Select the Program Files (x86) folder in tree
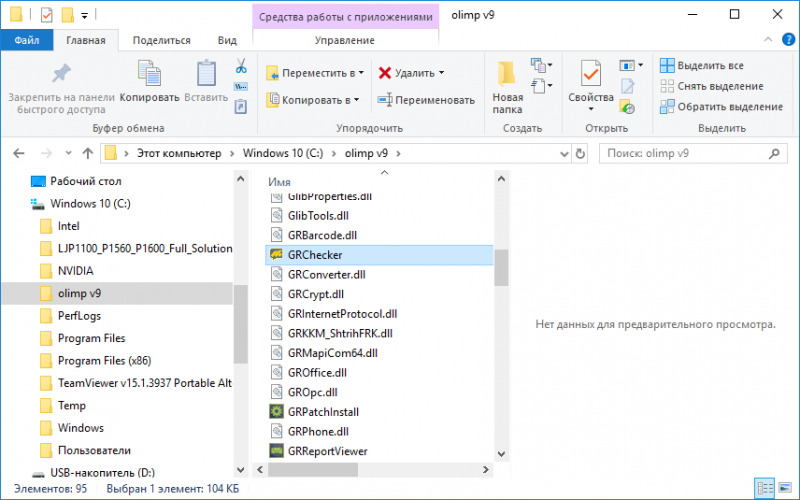Screen dimensions: 800x500 point(105,360)
